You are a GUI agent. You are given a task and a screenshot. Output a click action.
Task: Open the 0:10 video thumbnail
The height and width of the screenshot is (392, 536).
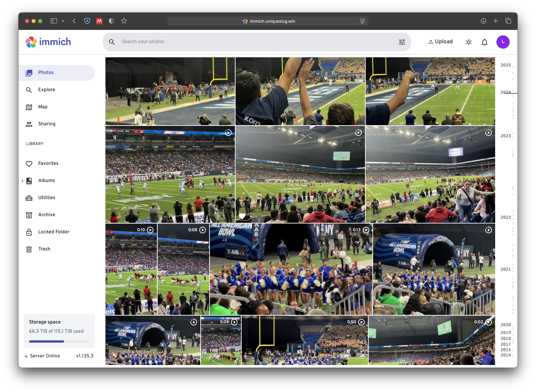131,269
